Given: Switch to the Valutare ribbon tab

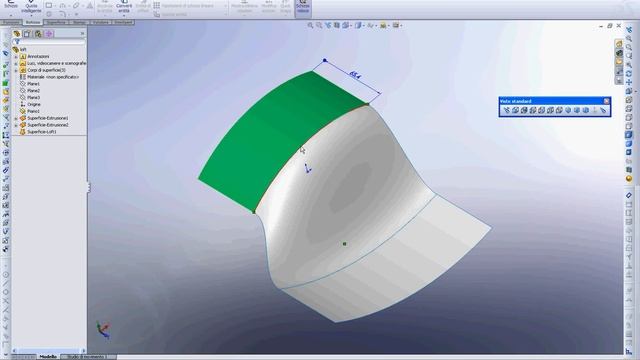Looking at the screenshot, I should 100,22.
